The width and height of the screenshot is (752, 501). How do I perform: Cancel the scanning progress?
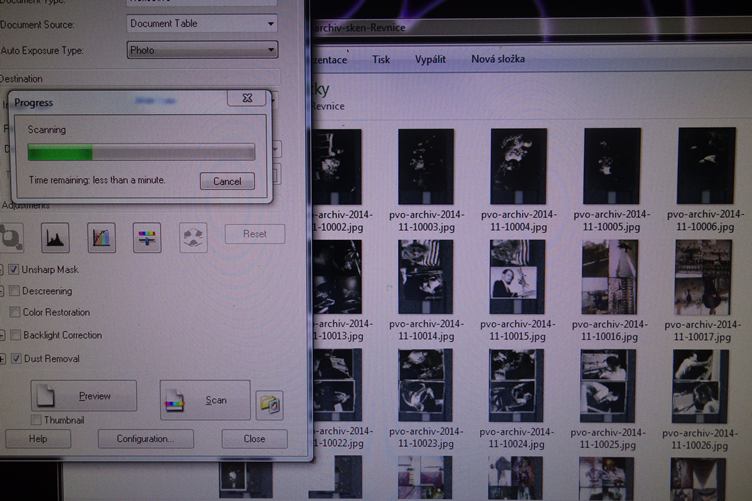(x=227, y=181)
